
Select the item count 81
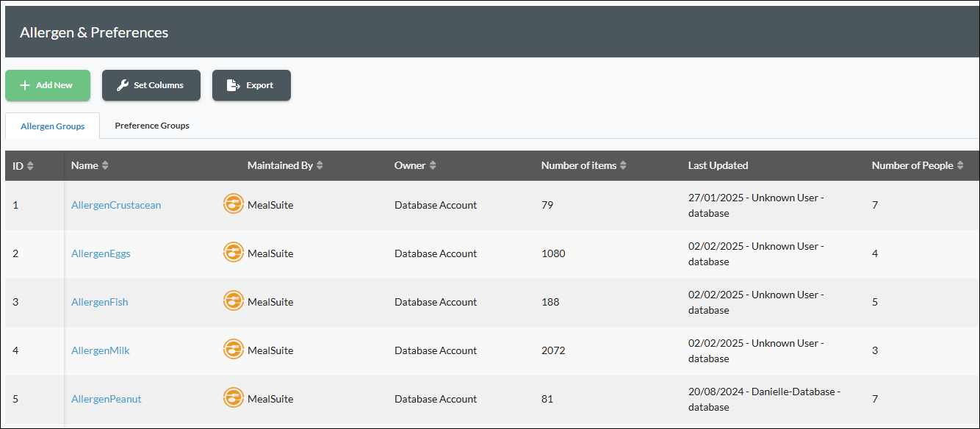547,399
